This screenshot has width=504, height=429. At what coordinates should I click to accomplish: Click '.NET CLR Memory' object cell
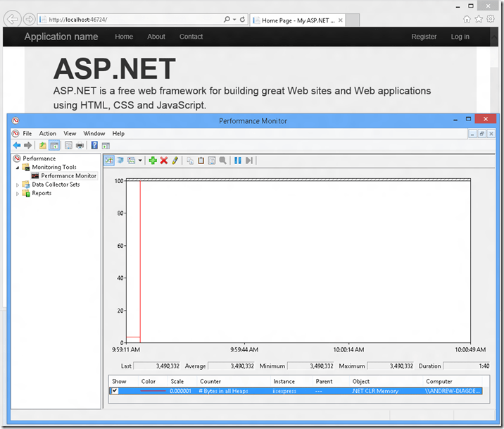point(374,391)
